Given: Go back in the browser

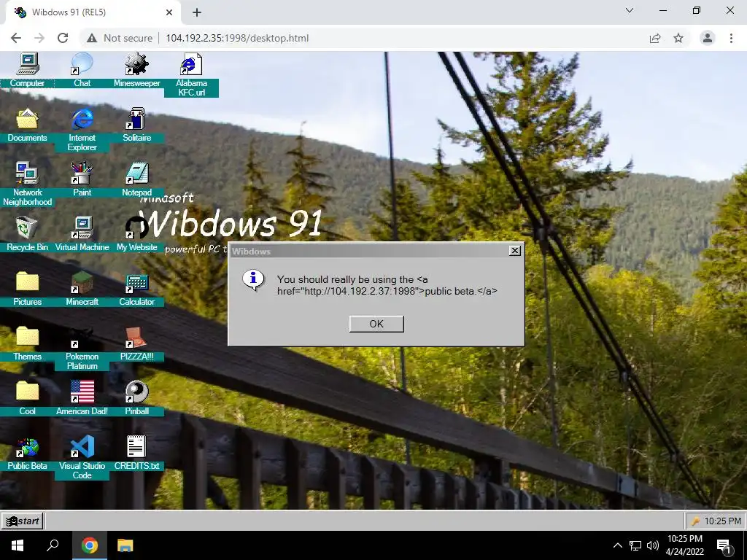Looking at the screenshot, I should [16, 38].
